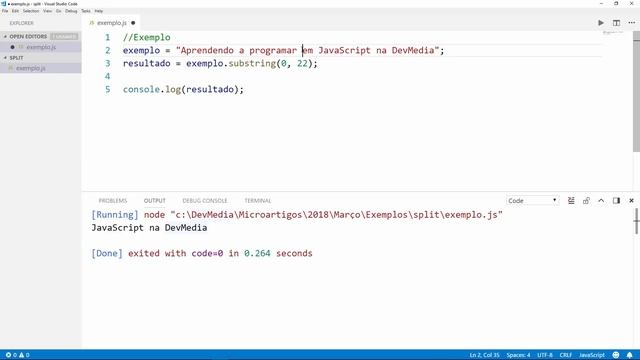Screen dimensions: 640x360
Task: Open the Edit menu
Action: (16, 11)
